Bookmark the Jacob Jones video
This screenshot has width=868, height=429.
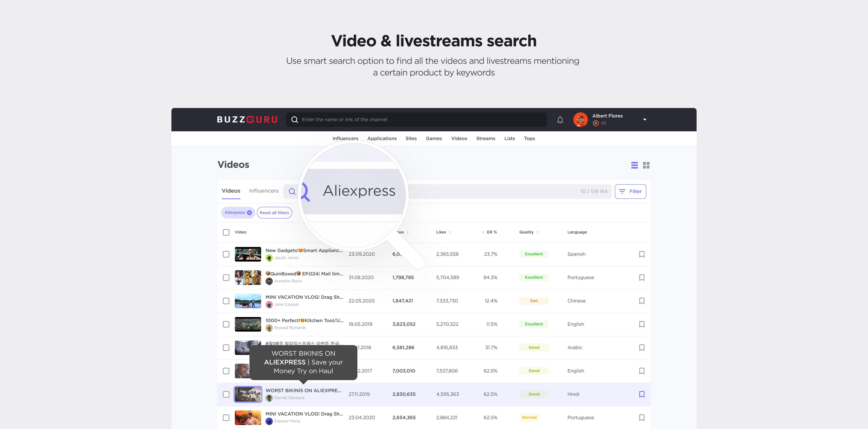(642, 254)
